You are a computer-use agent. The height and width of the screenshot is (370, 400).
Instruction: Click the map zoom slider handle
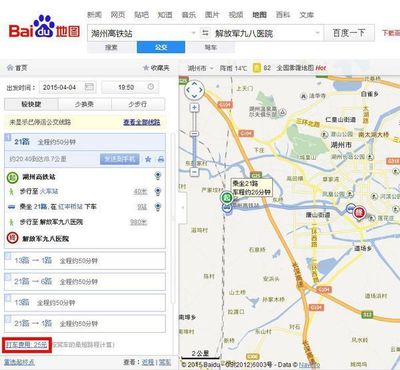click(194, 134)
